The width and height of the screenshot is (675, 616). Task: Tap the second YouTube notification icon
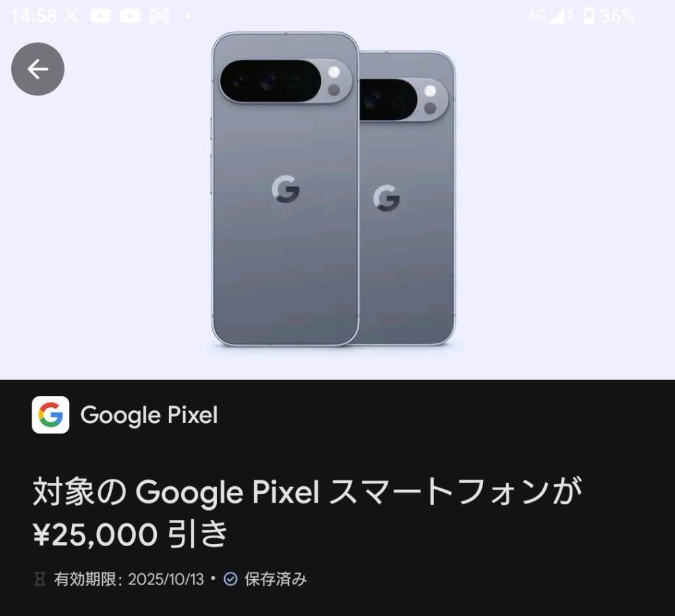click(130, 16)
